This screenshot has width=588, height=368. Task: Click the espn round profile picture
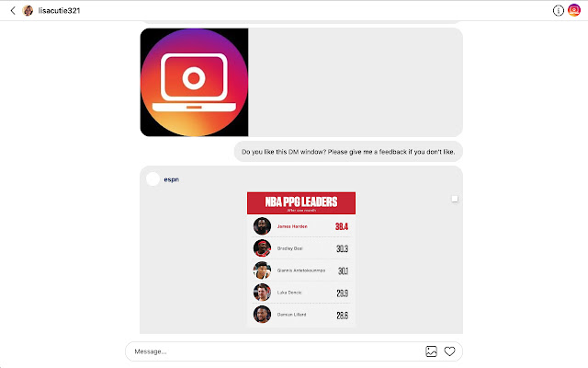[x=153, y=179]
